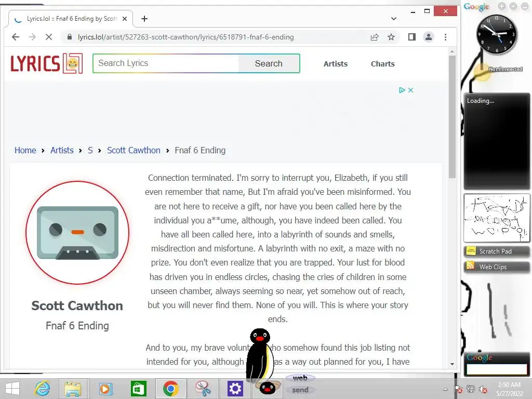Click into the Search Lyrics field

(x=166, y=63)
